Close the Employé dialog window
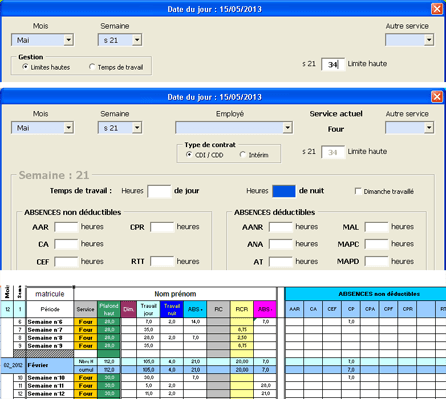This screenshot has height=399, width=446. [437, 97]
